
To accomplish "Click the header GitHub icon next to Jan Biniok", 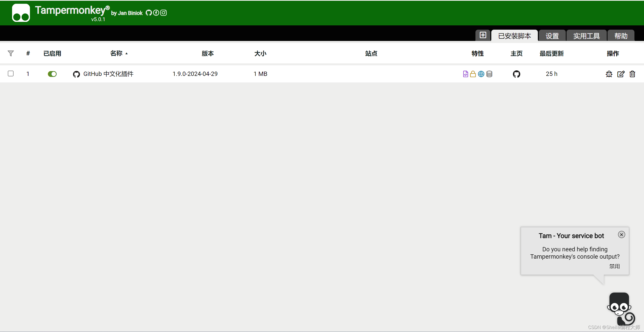I will (x=149, y=13).
